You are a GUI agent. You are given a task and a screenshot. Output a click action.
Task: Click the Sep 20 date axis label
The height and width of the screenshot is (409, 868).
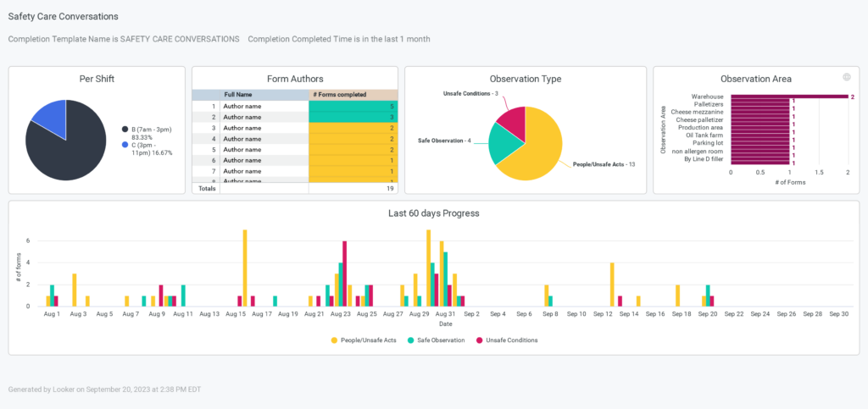tap(709, 314)
